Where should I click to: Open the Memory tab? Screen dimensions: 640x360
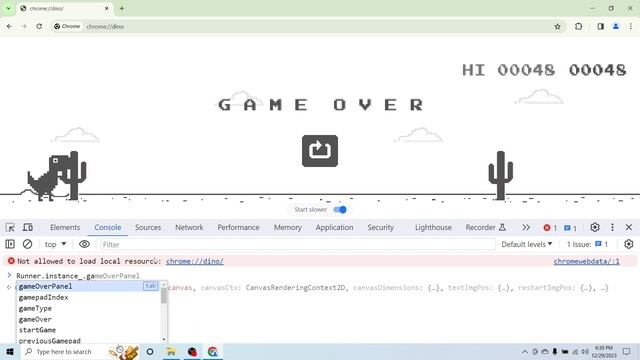(287, 227)
